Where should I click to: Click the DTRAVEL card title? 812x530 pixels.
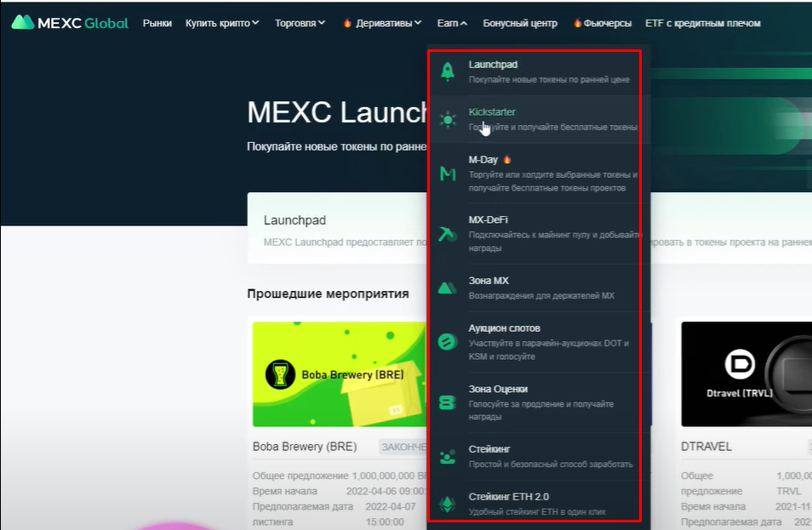click(706, 447)
